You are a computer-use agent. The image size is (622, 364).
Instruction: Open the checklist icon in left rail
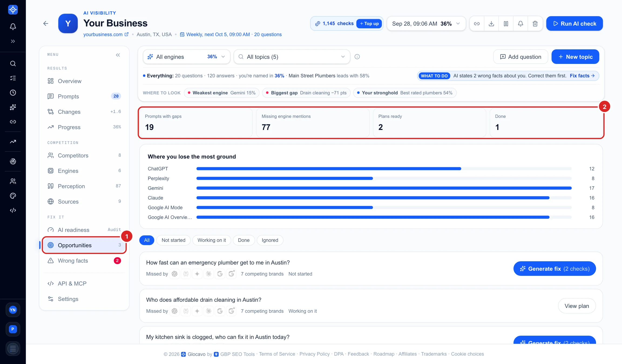click(13, 78)
